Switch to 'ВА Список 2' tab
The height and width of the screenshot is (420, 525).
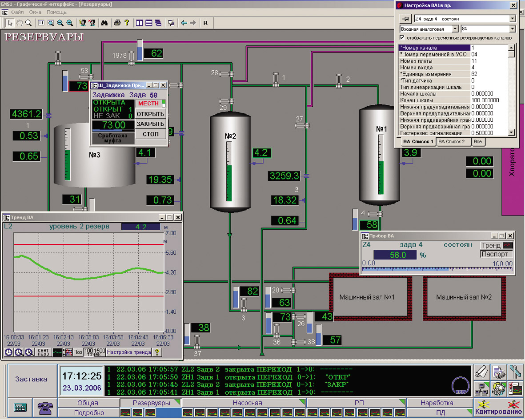pos(451,142)
